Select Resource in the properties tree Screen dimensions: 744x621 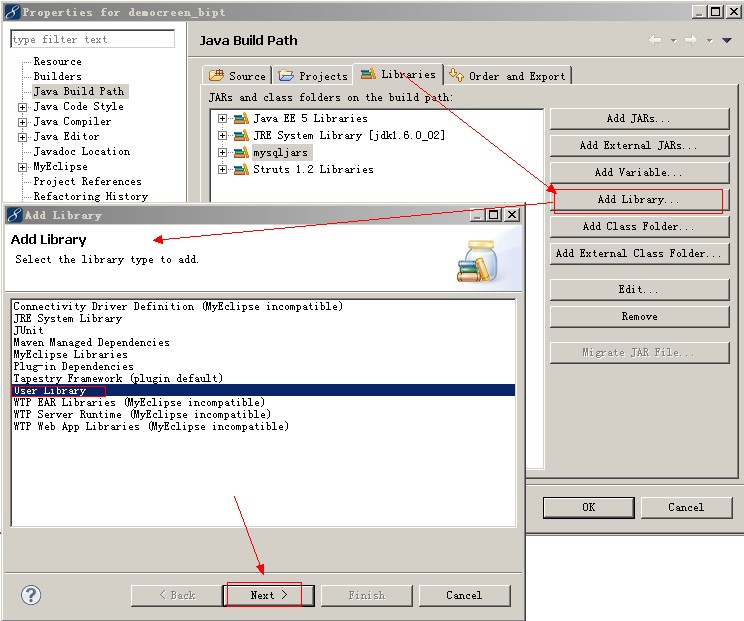[57, 62]
